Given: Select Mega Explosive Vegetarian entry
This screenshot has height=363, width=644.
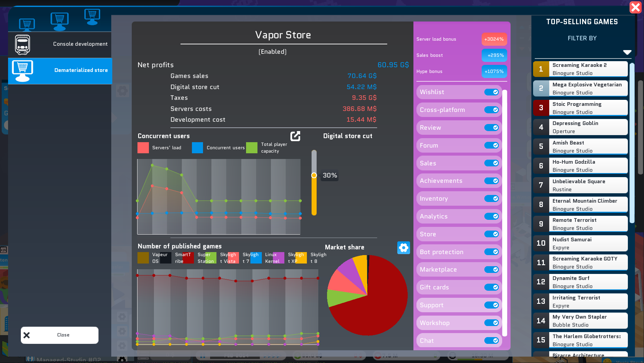Looking at the screenshot, I should coord(580,88).
